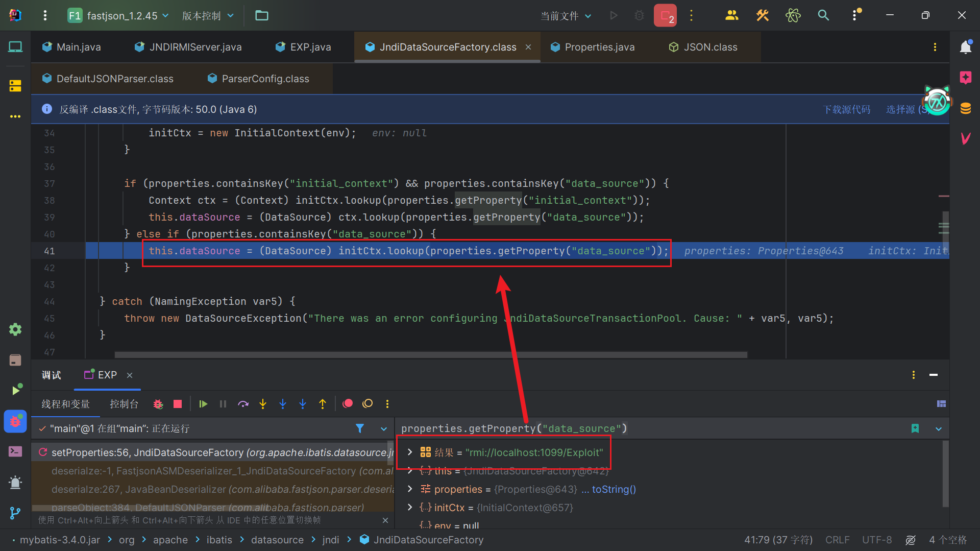The image size is (980, 551).
Task: Open debugger toolbar more options
Action: coord(387,404)
